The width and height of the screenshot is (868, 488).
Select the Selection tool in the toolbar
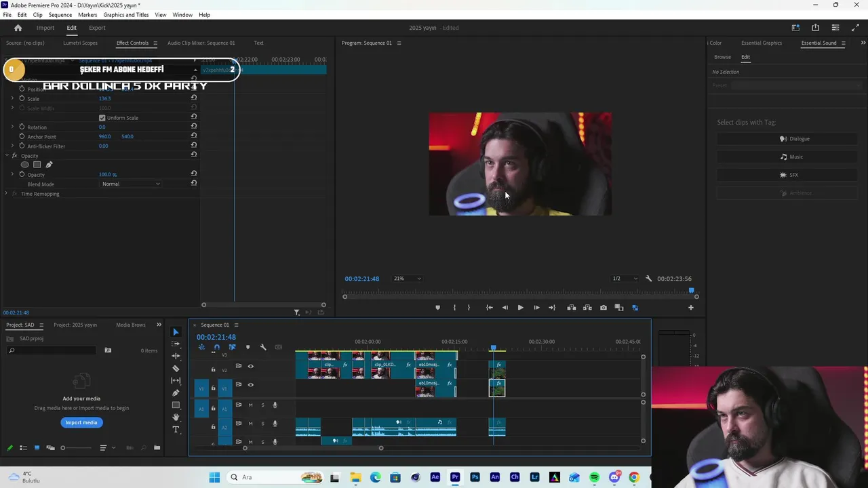pyautogui.click(x=176, y=331)
